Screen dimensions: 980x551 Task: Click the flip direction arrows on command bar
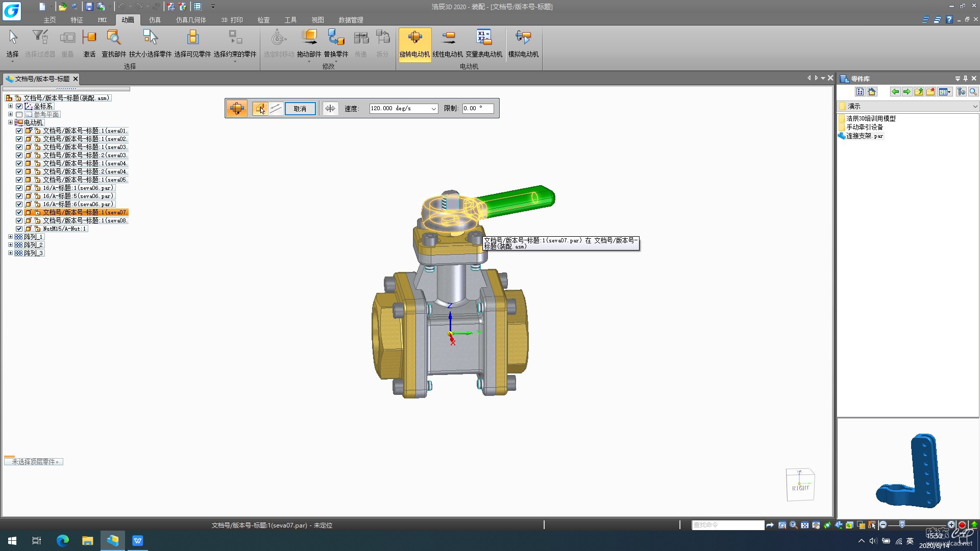pyautogui.click(x=330, y=108)
